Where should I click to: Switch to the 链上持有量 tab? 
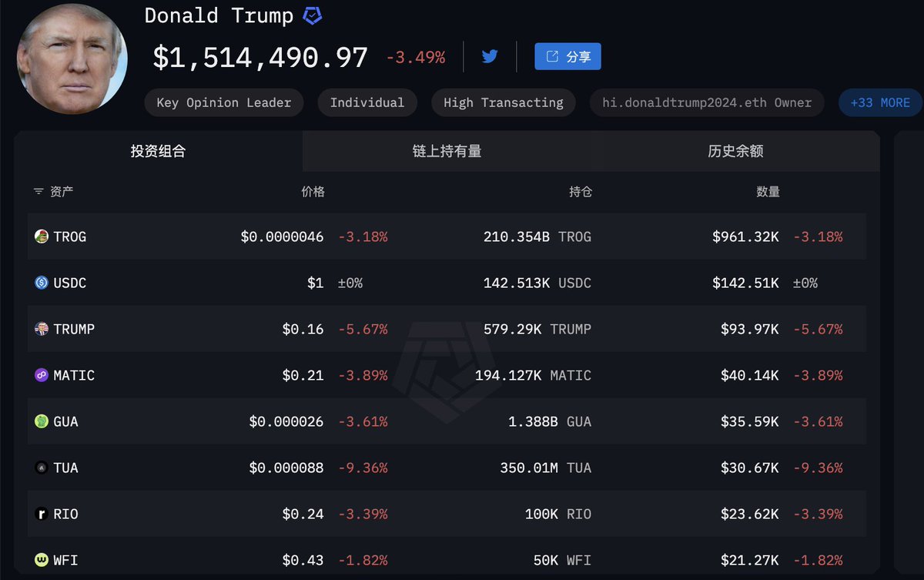[x=447, y=151]
